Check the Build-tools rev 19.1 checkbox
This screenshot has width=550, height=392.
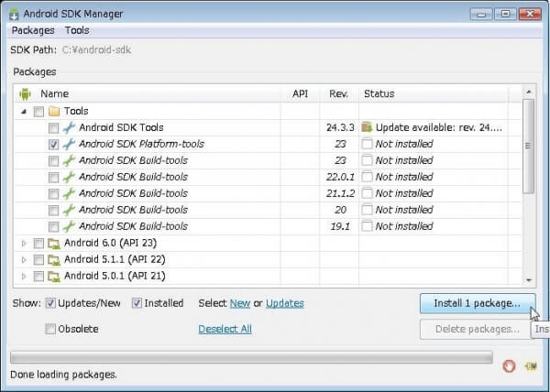[53, 226]
